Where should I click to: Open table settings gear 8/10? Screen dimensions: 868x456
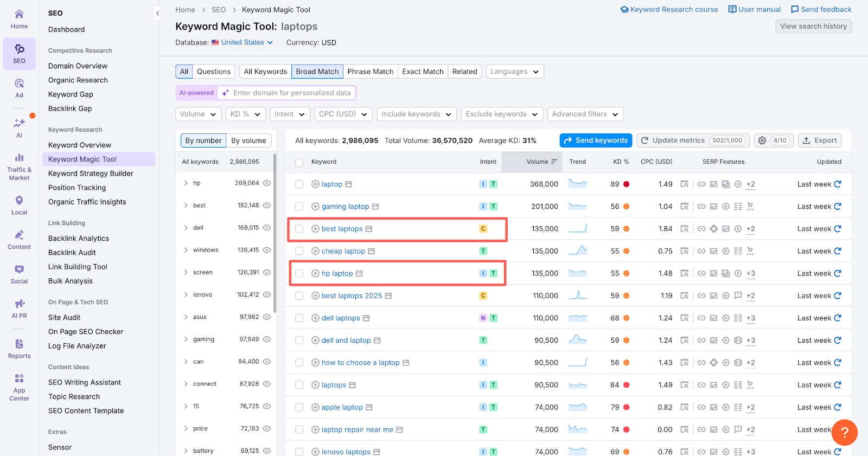pyautogui.click(x=774, y=140)
